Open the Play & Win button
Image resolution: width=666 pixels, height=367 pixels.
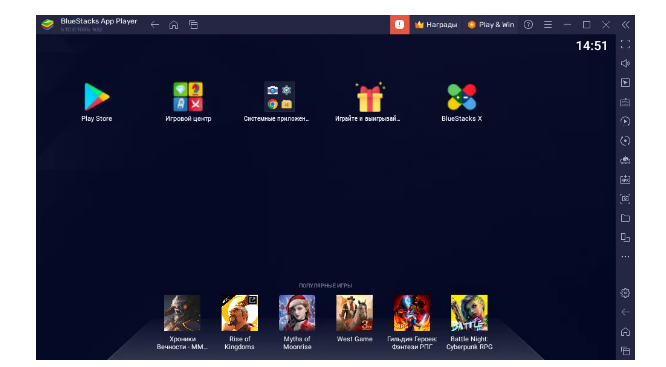tap(491, 25)
